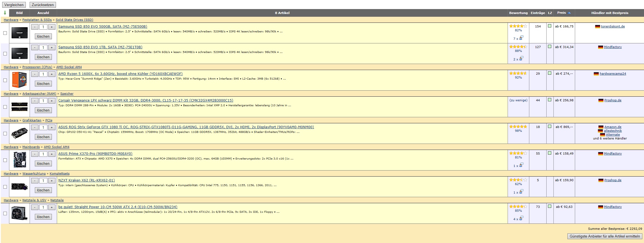
Task: Click Günstigste Anbieter für alle Artikel ermitteln
Action: (605, 236)
